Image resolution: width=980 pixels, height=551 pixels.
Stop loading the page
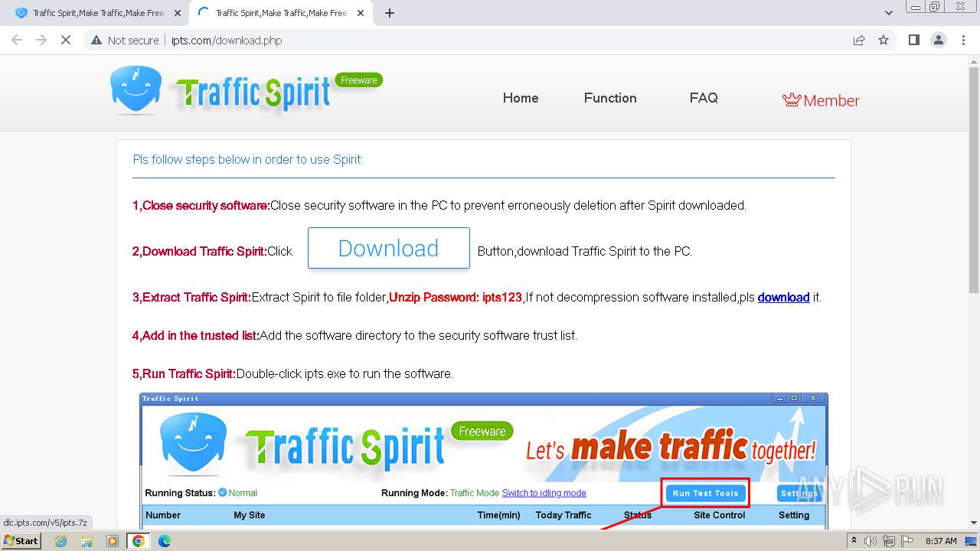66,40
